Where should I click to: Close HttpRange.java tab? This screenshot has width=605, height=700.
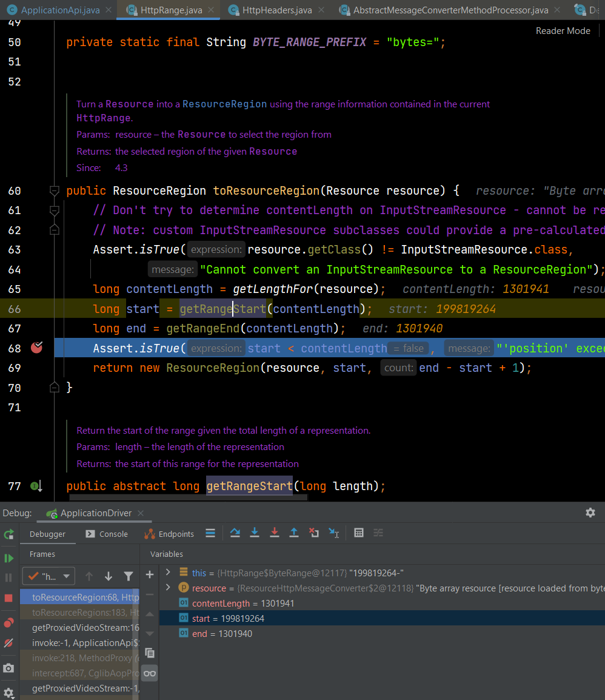[211, 10]
